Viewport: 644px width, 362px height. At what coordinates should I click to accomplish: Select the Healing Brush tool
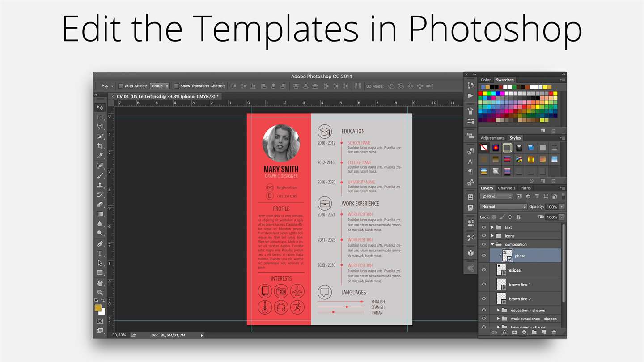(x=100, y=166)
